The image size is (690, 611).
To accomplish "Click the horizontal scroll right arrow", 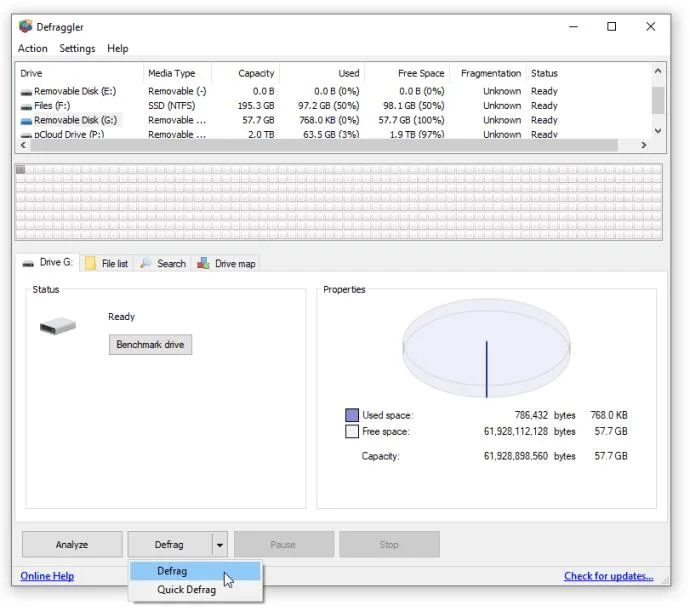I will (x=644, y=145).
